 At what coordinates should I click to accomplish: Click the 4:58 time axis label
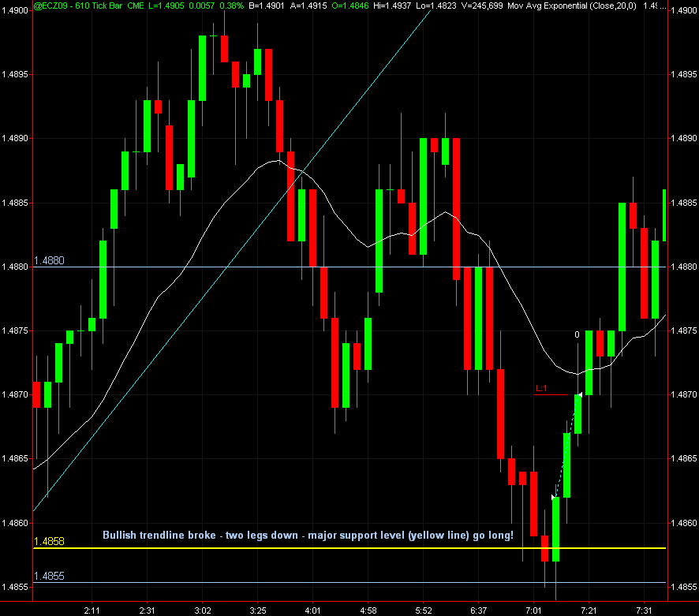[368, 610]
